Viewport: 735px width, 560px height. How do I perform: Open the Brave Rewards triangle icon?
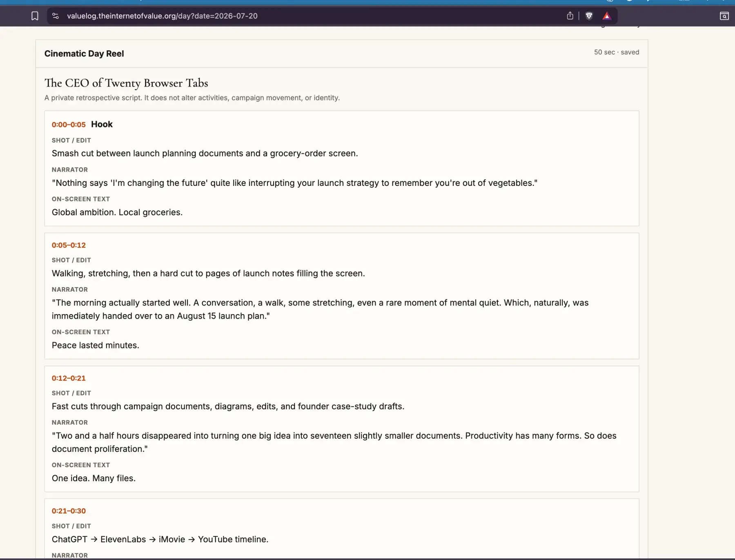pyautogui.click(x=607, y=16)
